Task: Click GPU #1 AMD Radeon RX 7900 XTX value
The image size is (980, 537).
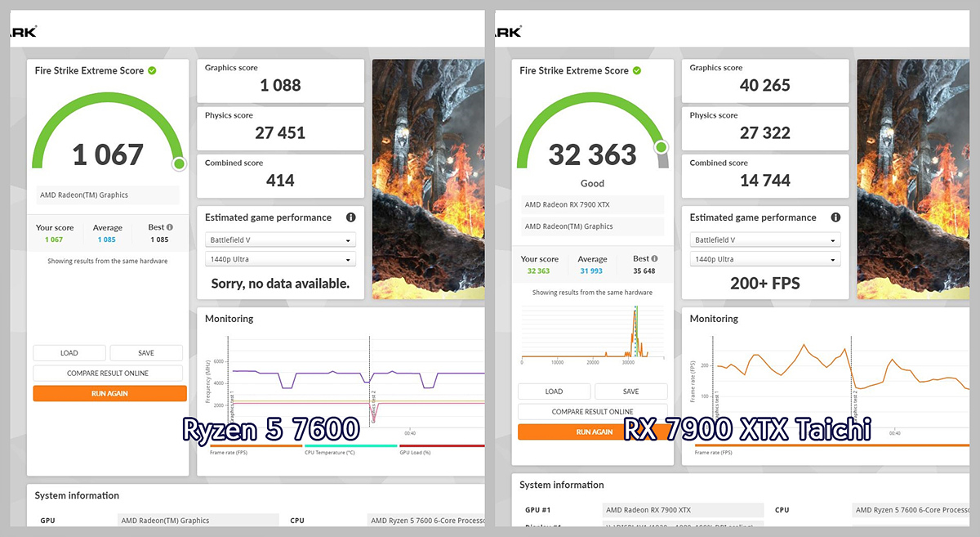Action: click(683, 510)
